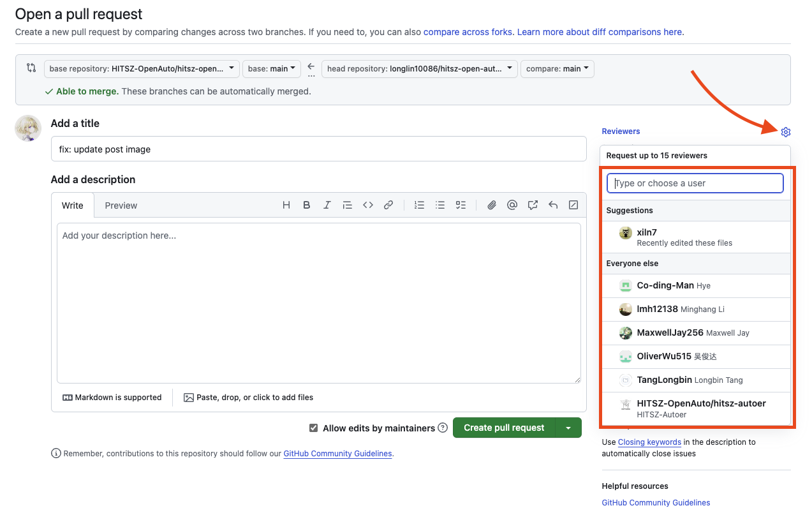Attach files with the paperclip icon
This screenshot has height=515, width=812.
492,205
